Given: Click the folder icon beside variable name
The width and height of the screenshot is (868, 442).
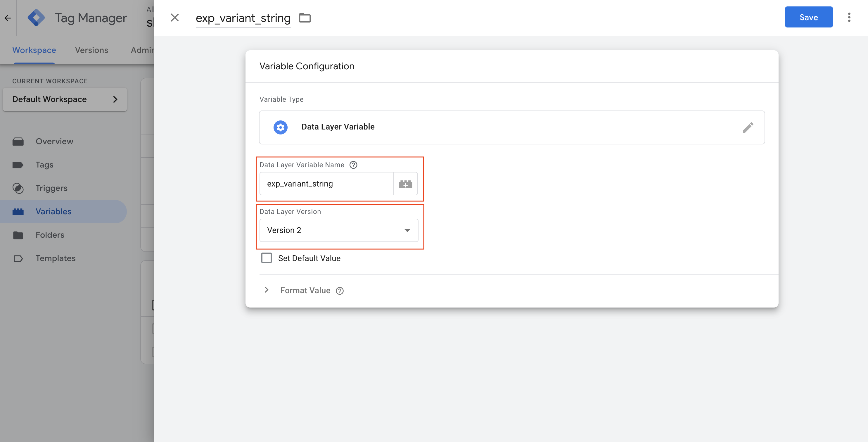Looking at the screenshot, I should [x=305, y=18].
